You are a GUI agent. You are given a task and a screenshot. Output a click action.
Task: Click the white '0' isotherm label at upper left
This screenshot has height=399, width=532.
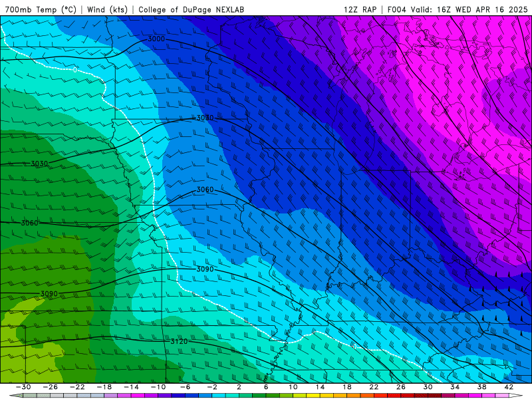[x=75, y=70]
